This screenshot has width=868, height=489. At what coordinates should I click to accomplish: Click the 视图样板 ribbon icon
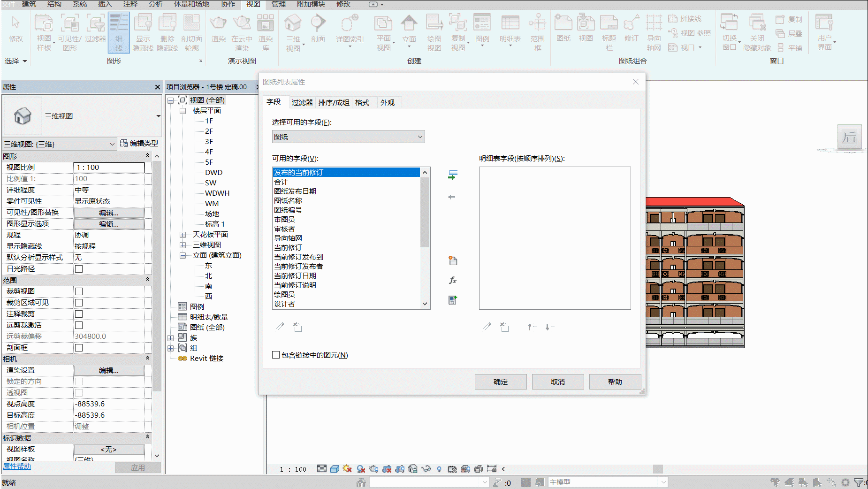[x=44, y=32]
